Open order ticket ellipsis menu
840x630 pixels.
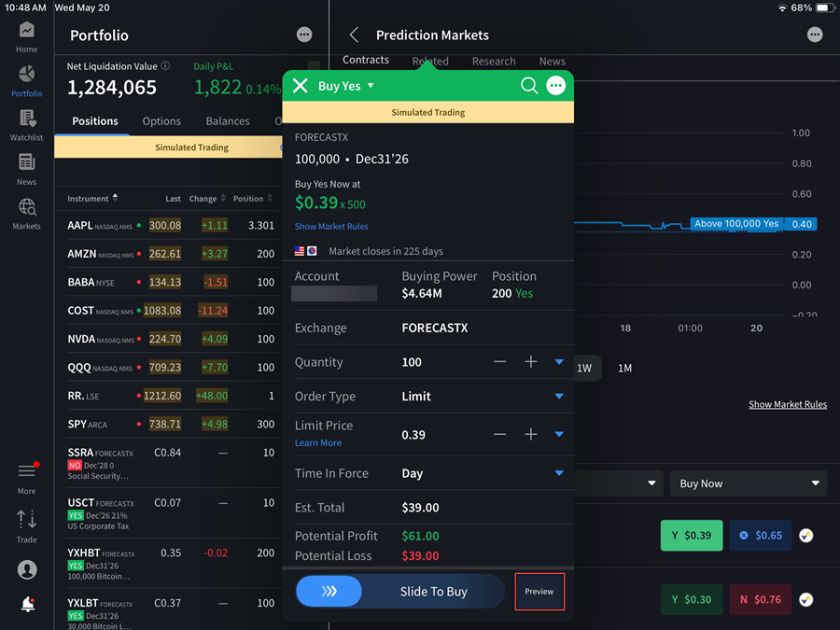coord(555,86)
